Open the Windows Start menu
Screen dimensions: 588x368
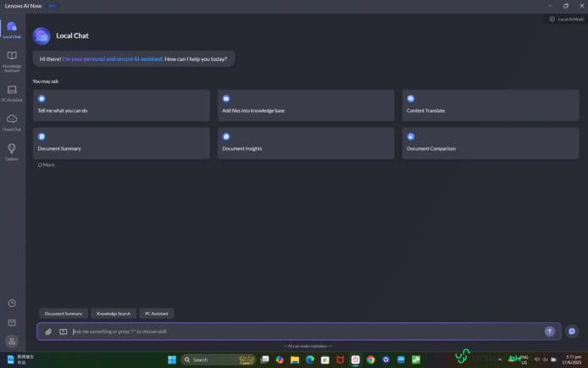tap(172, 360)
